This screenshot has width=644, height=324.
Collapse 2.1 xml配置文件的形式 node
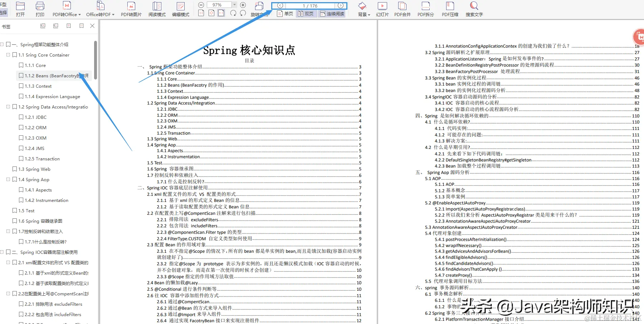(8, 262)
